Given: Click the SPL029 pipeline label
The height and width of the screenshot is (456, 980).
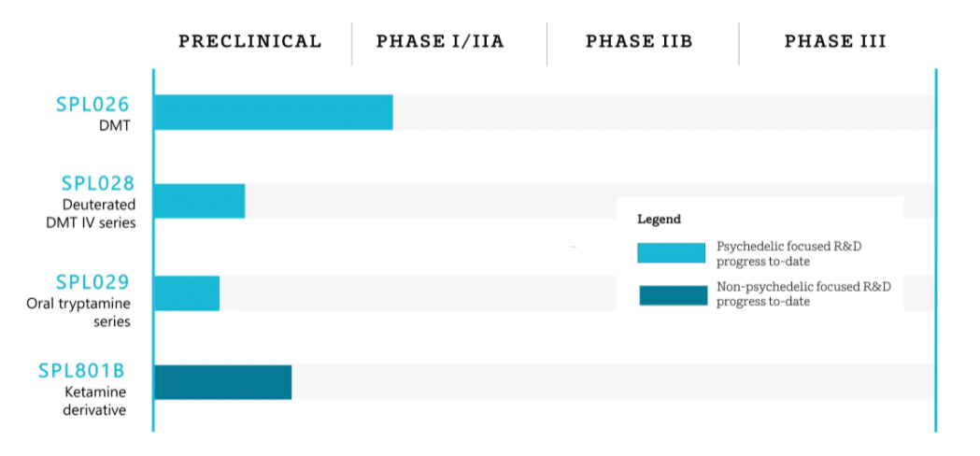Looking at the screenshot, I should click(x=92, y=282).
